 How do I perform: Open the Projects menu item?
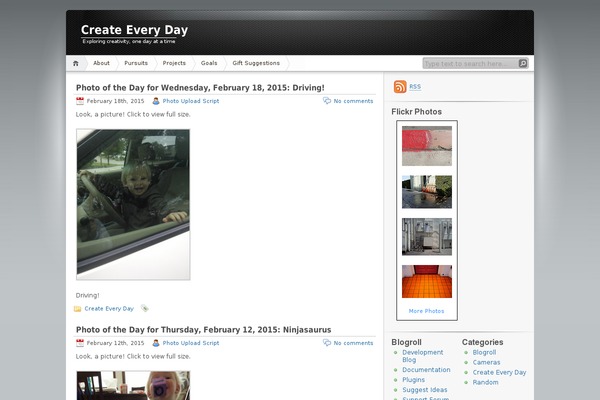[174, 63]
